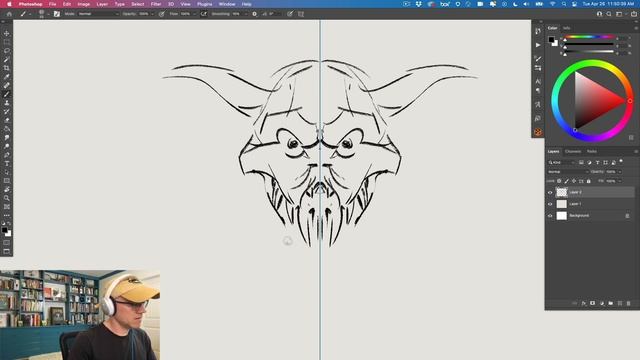This screenshot has width=640, height=360.
Task: Toggle symmetry options butterfly icon
Action: click(x=301, y=14)
